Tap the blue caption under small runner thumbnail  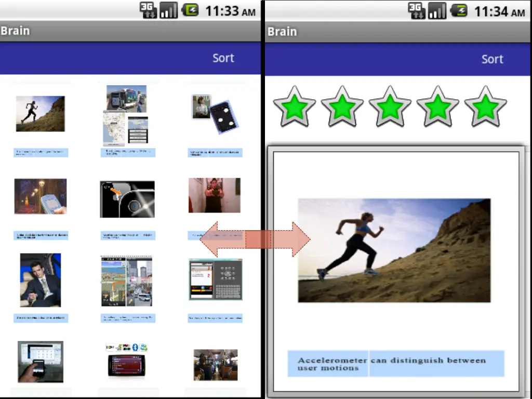[41, 153]
